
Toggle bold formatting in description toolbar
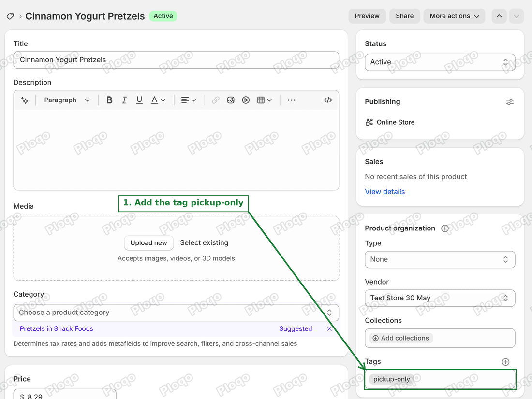pyautogui.click(x=109, y=100)
